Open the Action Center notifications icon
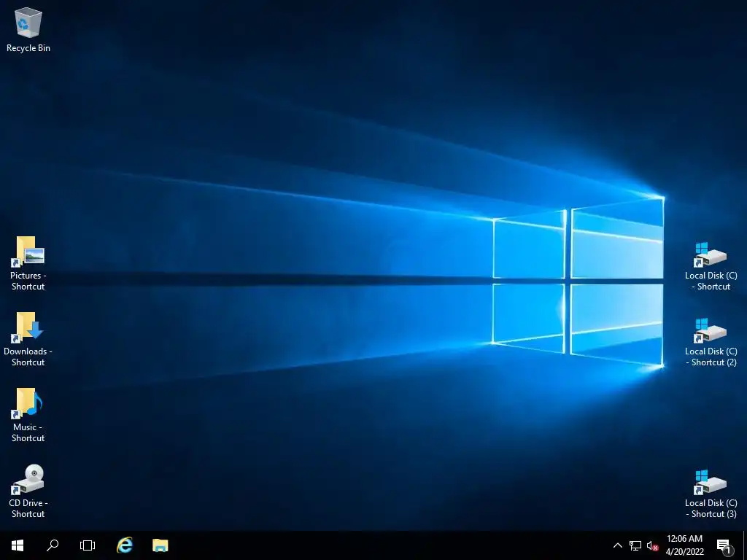Screen dimensions: 747x560 724,546
